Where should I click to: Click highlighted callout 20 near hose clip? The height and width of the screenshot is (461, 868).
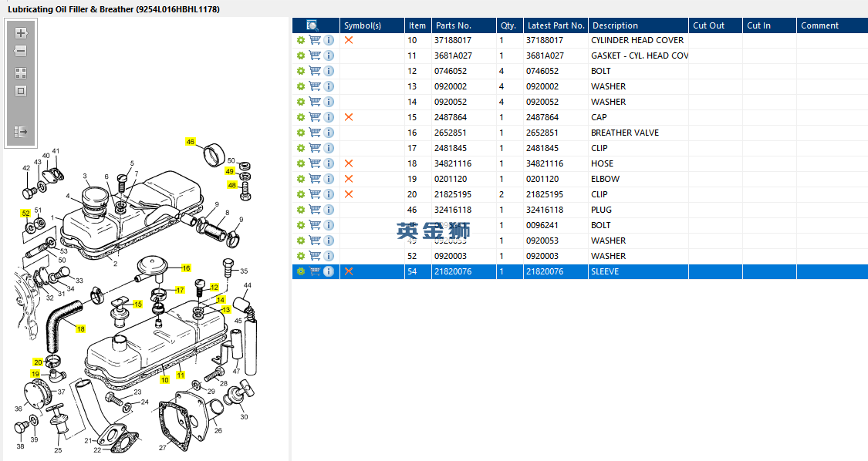point(38,362)
